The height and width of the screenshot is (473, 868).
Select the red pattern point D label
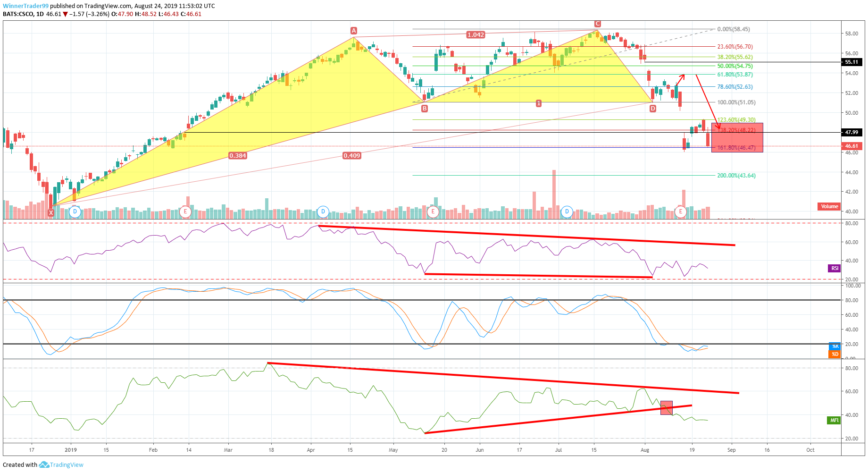pos(652,109)
